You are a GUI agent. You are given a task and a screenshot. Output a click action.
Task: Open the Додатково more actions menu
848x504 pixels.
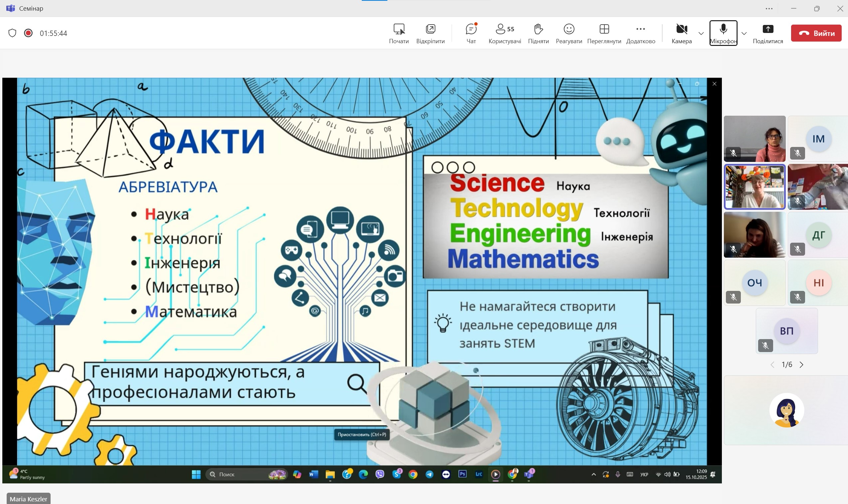640,33
